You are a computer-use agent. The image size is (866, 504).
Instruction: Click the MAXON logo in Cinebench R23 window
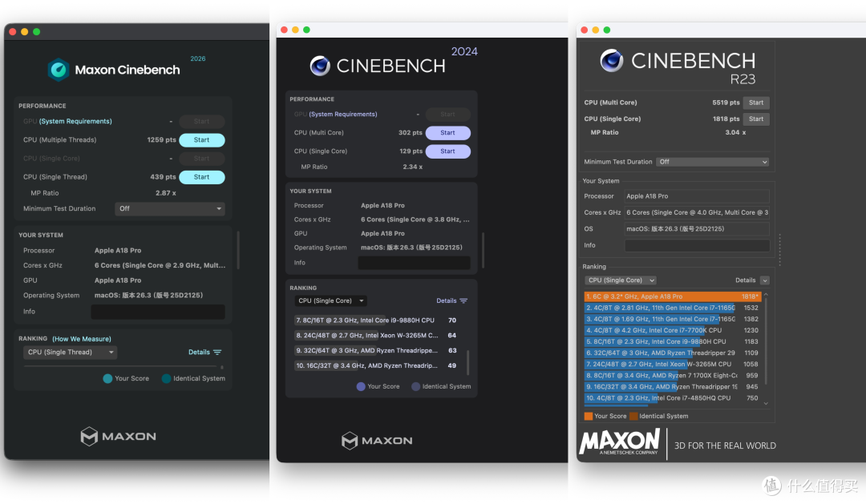619,442
